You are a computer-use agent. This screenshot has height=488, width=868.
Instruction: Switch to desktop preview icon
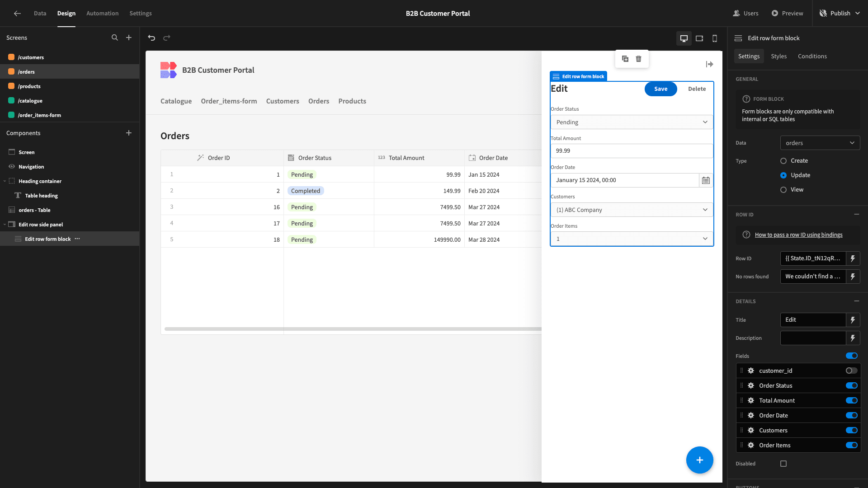(x=684, y=38)
